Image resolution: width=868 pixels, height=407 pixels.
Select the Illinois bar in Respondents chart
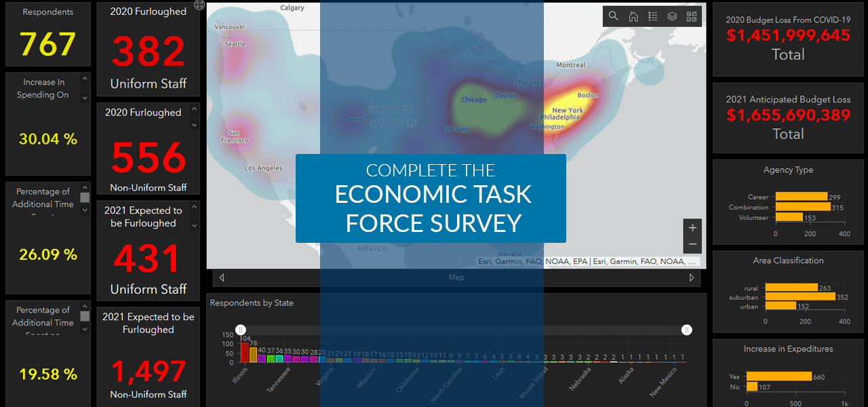coord(245,352)
